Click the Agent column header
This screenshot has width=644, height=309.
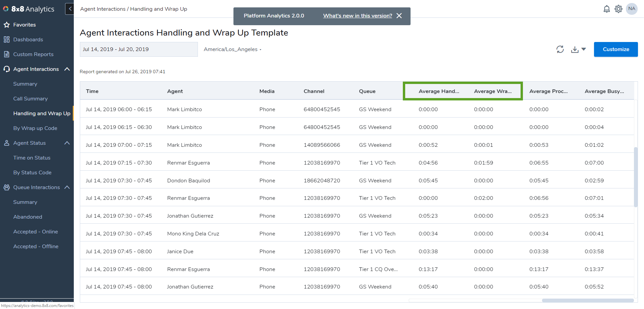(x=175, y=91)
